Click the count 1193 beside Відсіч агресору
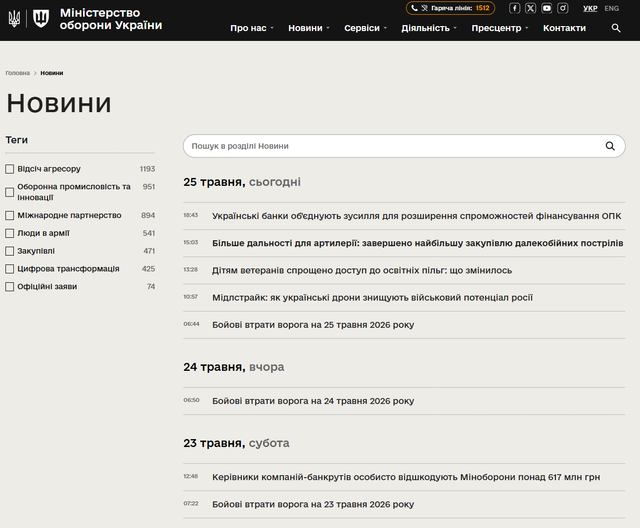 (x=147, y=169)
